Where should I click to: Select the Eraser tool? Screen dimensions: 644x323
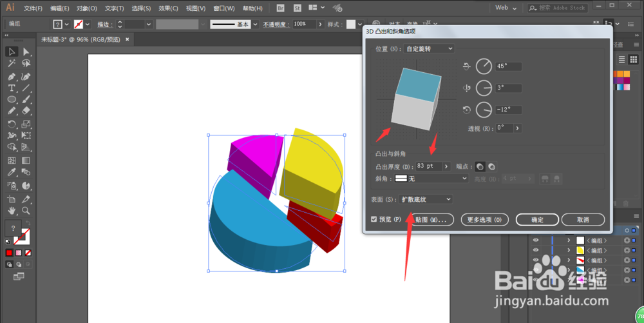click(x=26, y=110)
